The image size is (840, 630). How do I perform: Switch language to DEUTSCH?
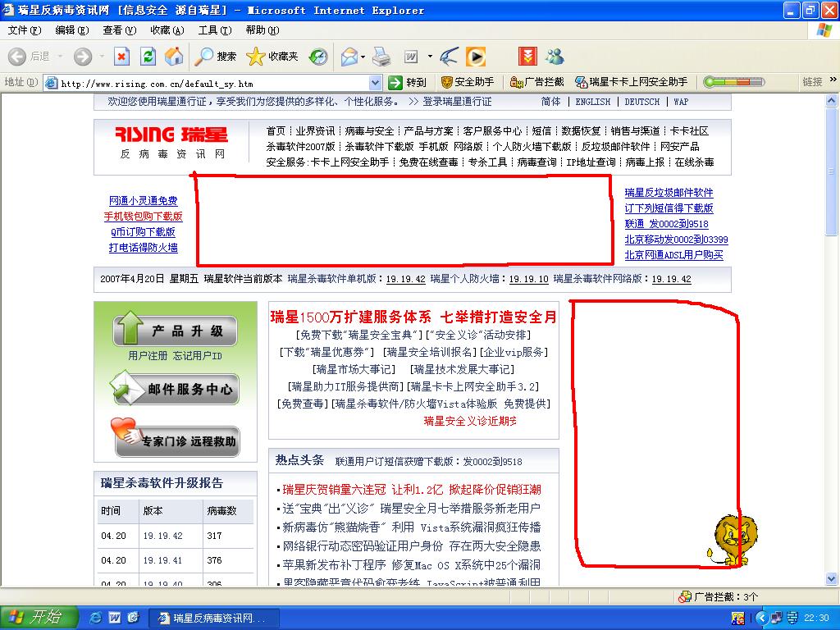(641, 102)
